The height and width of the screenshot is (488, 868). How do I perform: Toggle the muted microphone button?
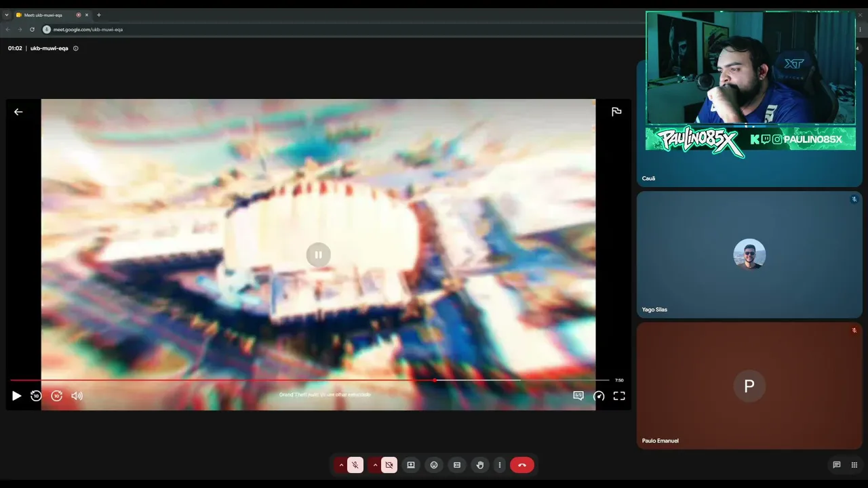(355, 465)
